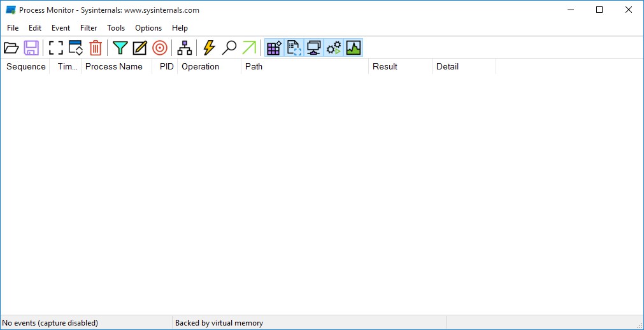Toggle Show Registry Activity button
Image resolution: width=644 pixels, height=330 pixels.
click(274, 48)
